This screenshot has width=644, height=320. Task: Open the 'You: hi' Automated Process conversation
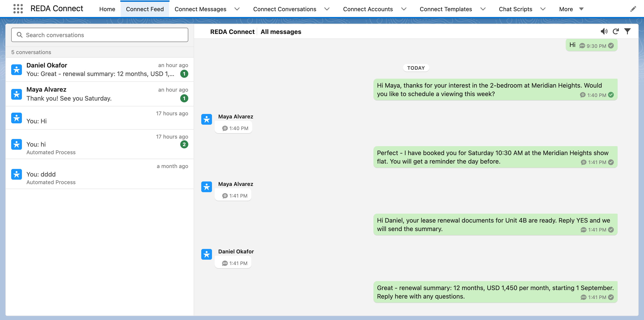100,144
